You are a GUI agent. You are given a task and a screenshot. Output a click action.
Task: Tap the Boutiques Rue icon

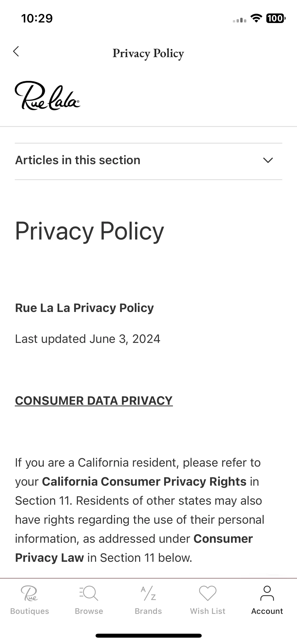point(30,593)
